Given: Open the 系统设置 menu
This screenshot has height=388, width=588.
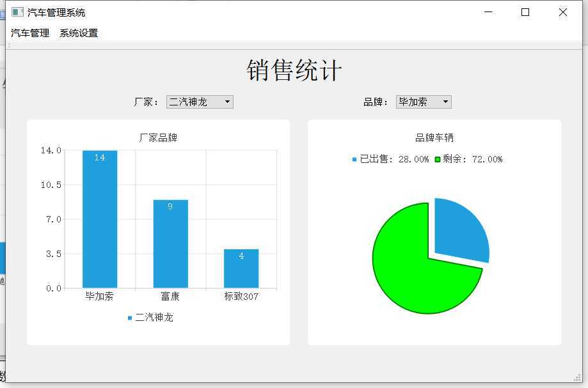Looking at the screenshot, I should point(79,33).
